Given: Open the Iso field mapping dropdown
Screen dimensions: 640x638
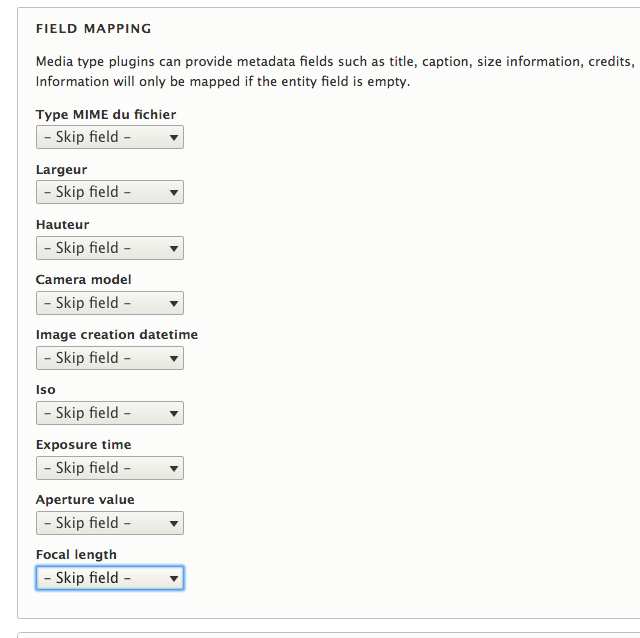Looking at the screenshot, I should click(x=110, y=413).
